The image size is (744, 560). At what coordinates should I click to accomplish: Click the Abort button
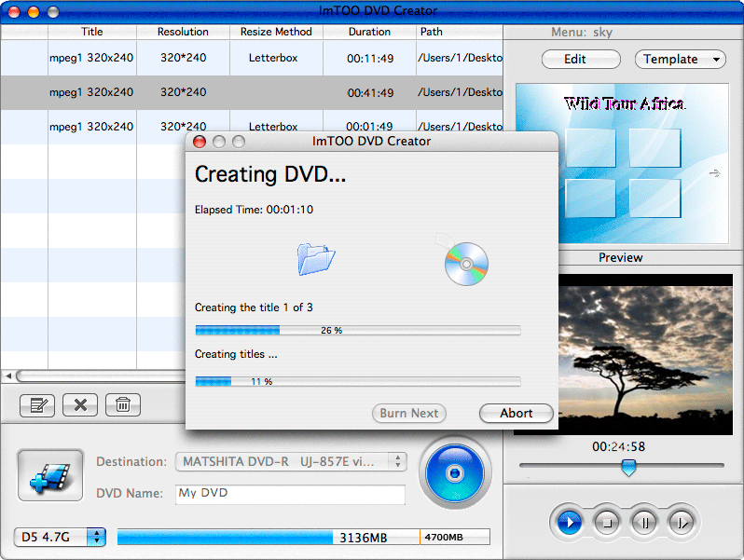click(517, 413)
